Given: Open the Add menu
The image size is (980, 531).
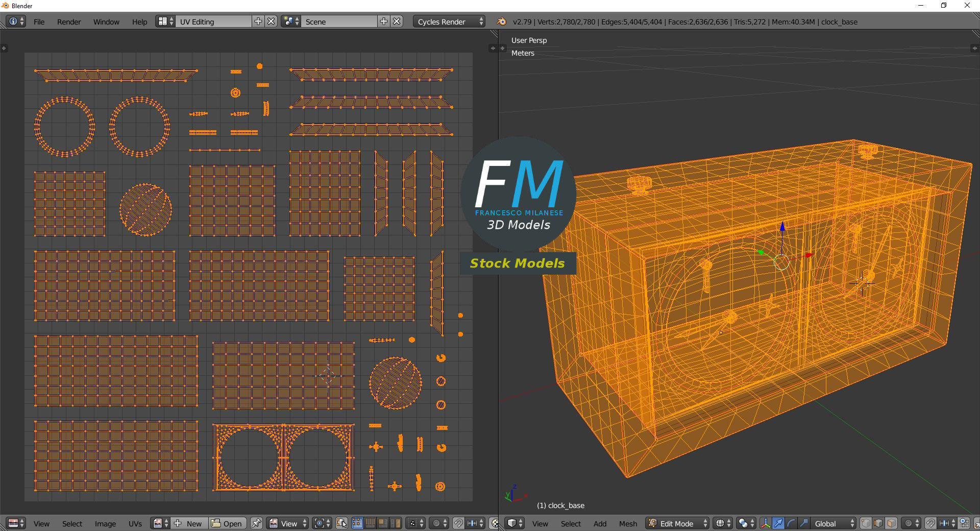Looking at the screenshot, I should point(600,523).
